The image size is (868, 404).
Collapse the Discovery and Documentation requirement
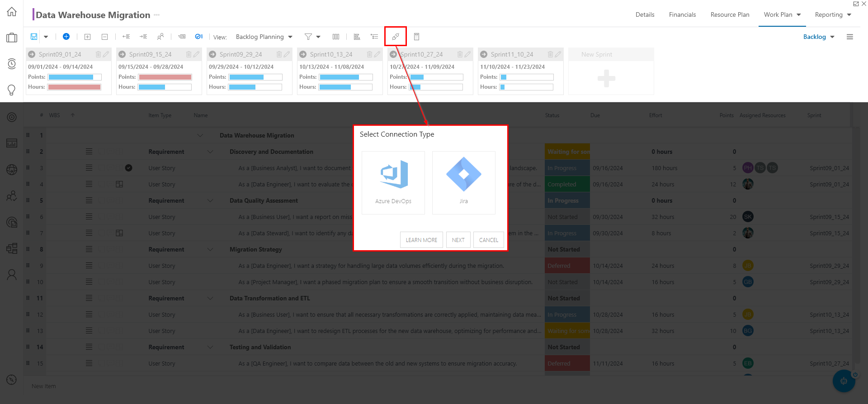[x=210, y=152]
